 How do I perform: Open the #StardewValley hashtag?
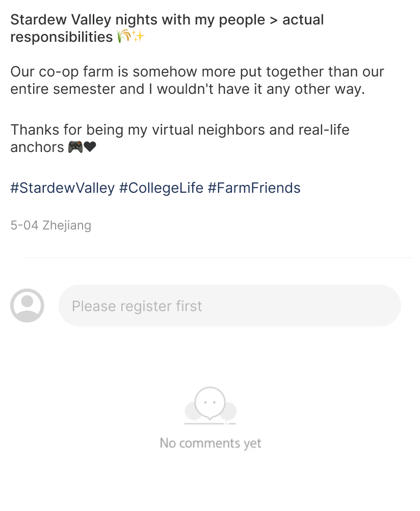[x=63, y=188]
